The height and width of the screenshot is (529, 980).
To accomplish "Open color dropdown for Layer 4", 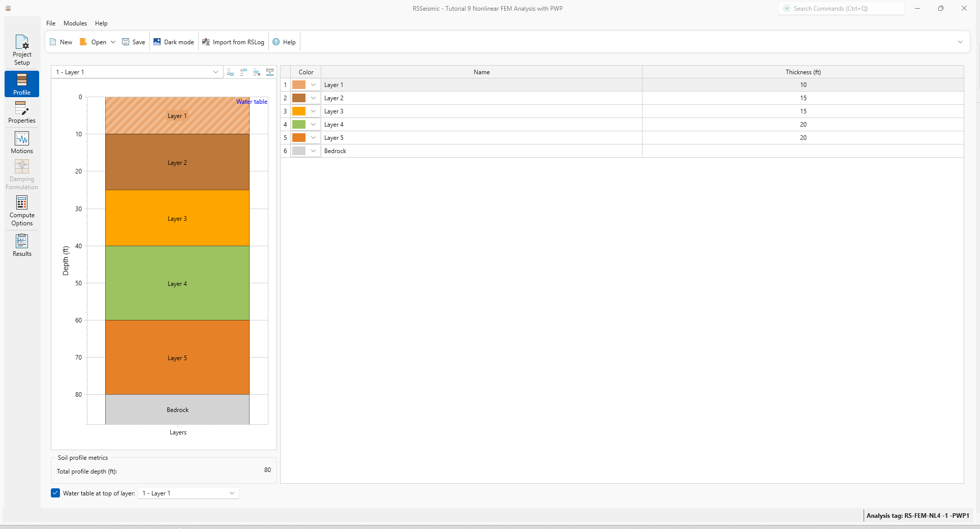I will pos(313,125).
